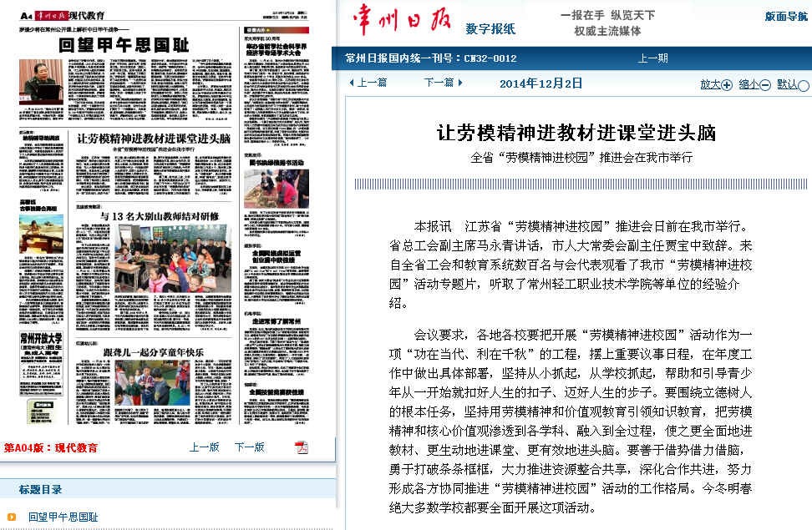Open 数字报纸 section
The width and height of the screenshot is (812, 530).
(x=490, y=28)
